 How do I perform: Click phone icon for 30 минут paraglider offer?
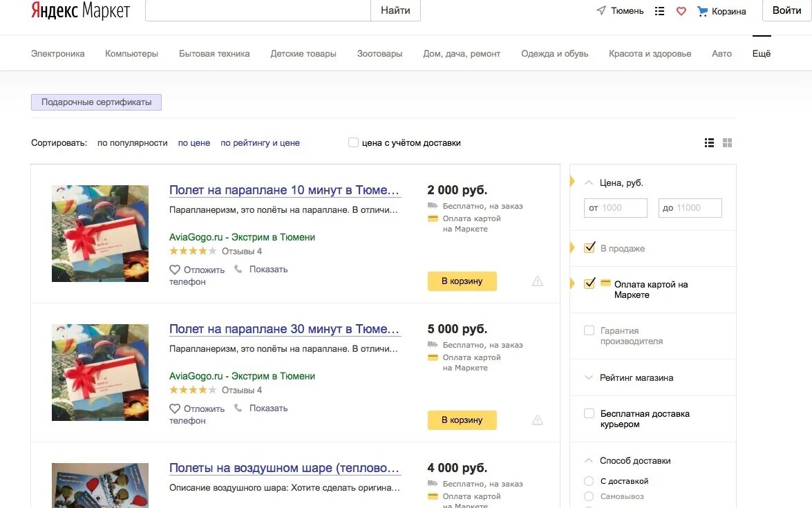pos(238,408)
